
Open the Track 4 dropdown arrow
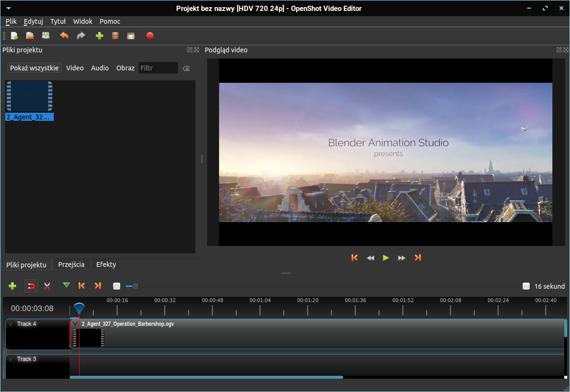10,323
